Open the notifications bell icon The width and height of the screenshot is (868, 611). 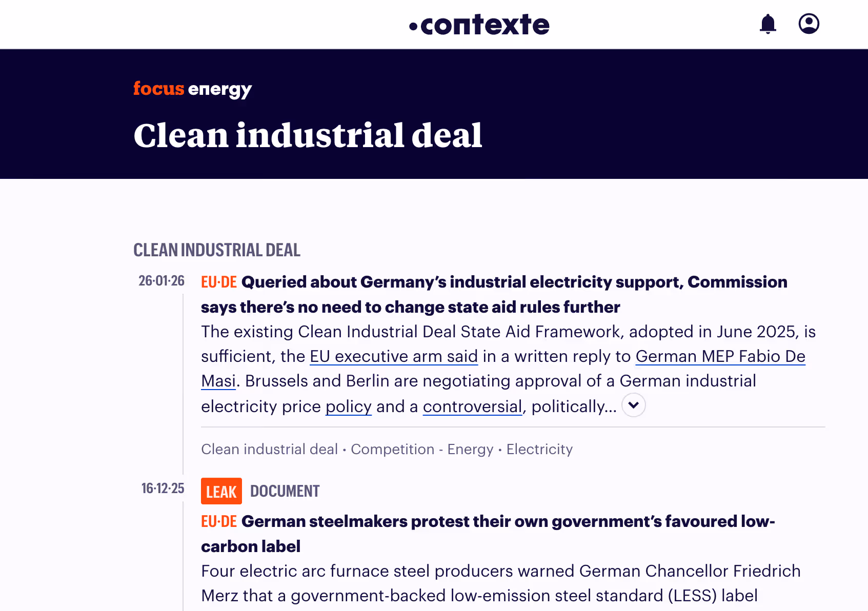click(x=768, y=24)
